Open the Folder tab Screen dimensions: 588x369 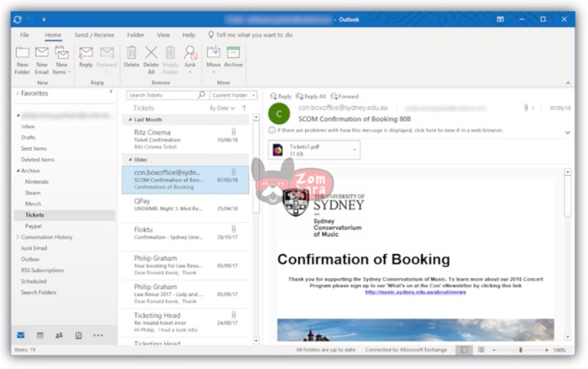pyautogui.click(x=136, y=34)
